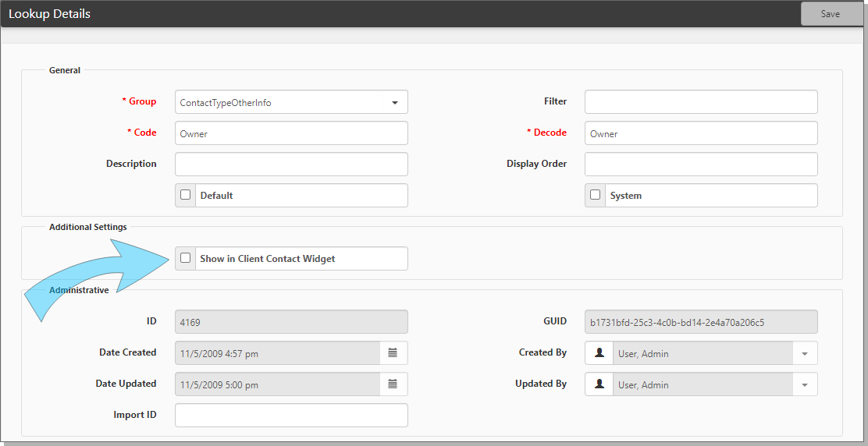Click the ID field showing 4169
The width and height of the screenshot is (868, 446).
(291, 322)
